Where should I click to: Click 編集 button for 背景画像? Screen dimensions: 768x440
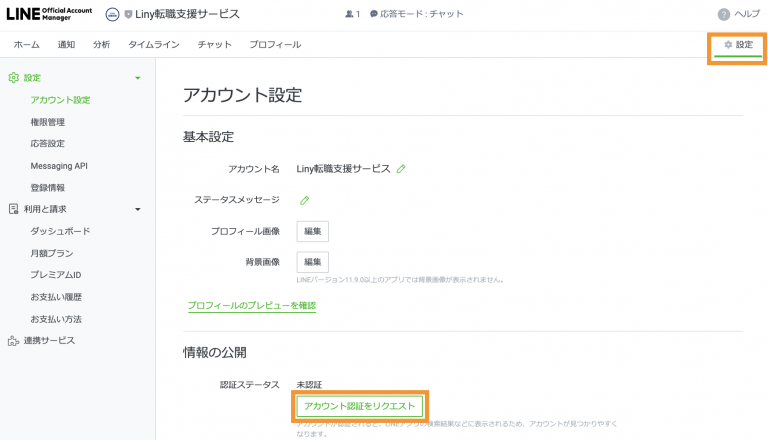[312, 261]
